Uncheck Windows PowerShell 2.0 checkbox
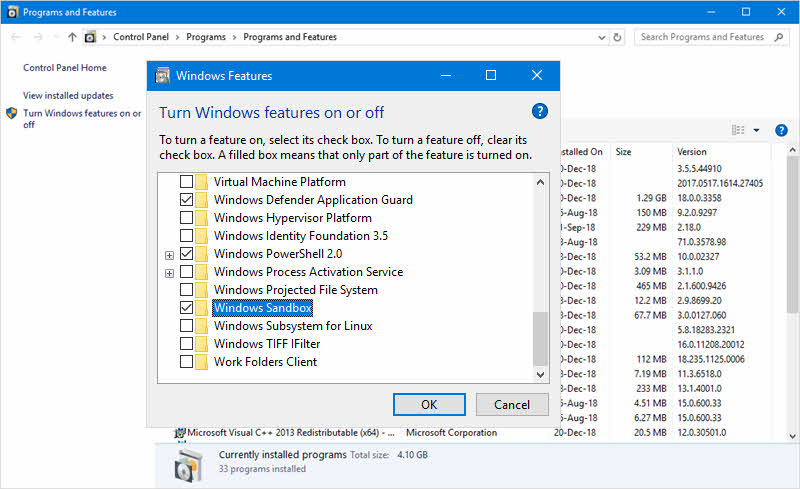Viewport: 800px width, 489px height. (186, 254)
